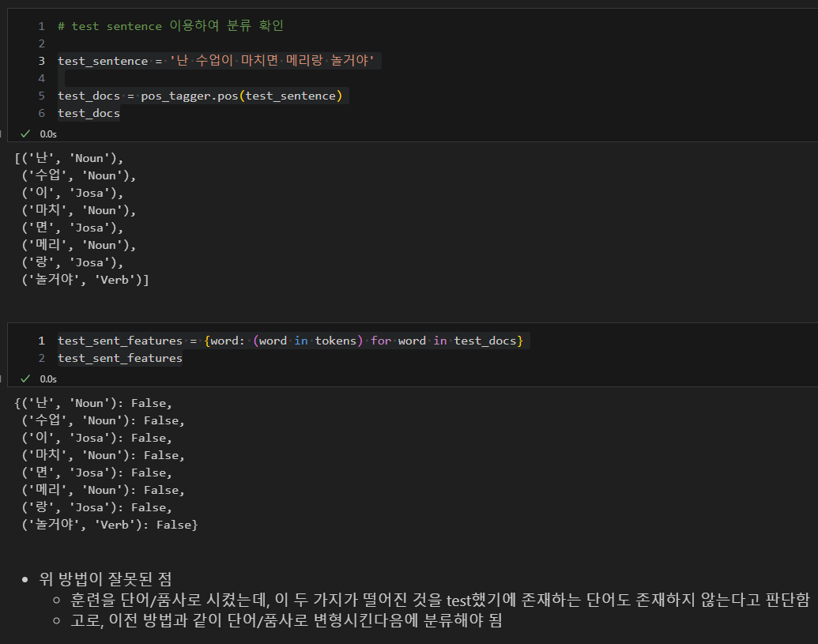Click the markdown heading '위 방법이 잘못된 점'

105,579
